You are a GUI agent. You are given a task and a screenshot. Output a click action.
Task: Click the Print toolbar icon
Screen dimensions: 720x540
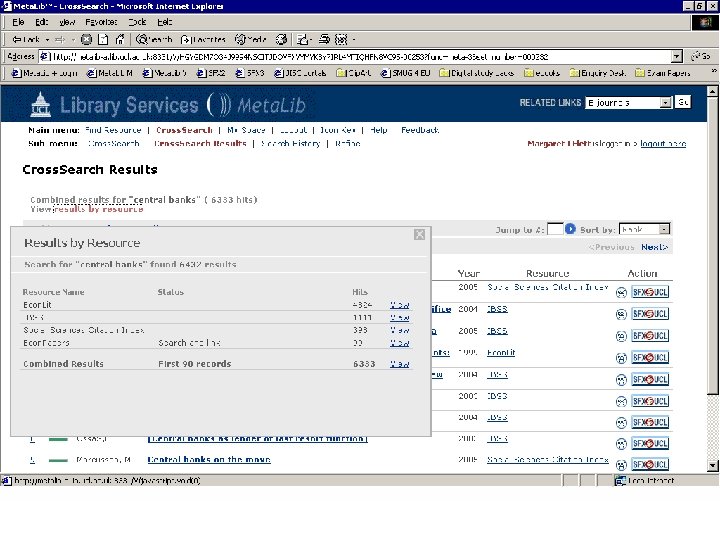[325, 39]
